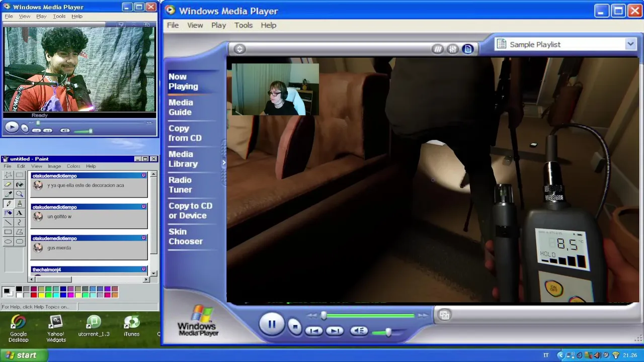This screenshot has height=362, width=644.
Task: Show equalizer settings icon above video
Action: [x=453, y=49]
